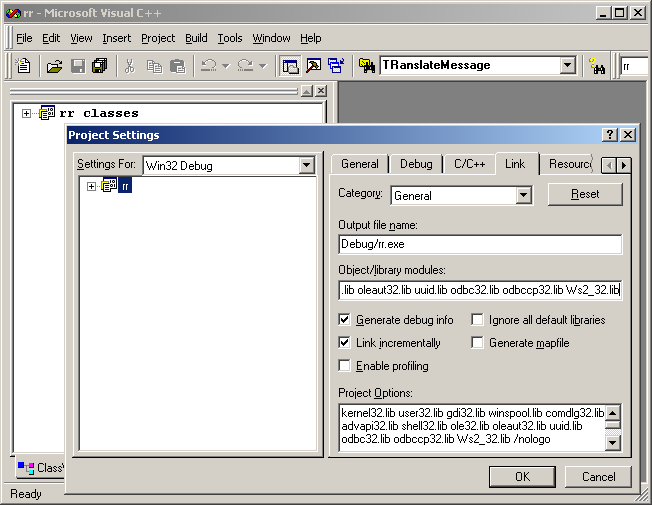Expand the rr classes tree node
Viewport: 652px width, 505px height.
coord(26,113)
